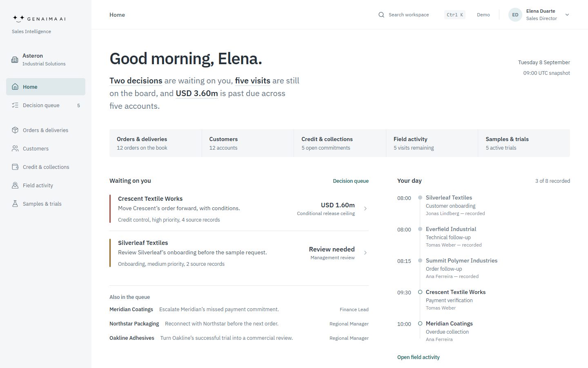The height and width of the screenshot is (368, 588).
Task: Click Open field activity link
Action: pyautogui.click(x=419, y=357)
